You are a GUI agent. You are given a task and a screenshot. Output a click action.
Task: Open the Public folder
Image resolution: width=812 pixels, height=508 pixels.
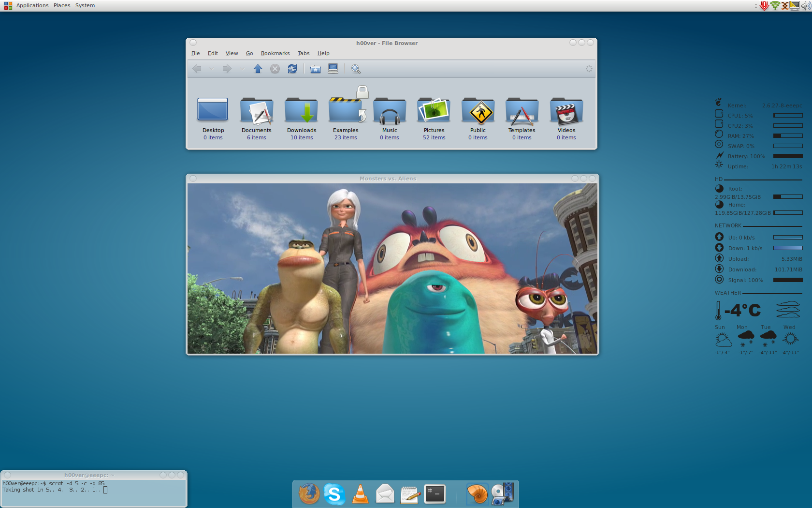[x=478, y=119]
